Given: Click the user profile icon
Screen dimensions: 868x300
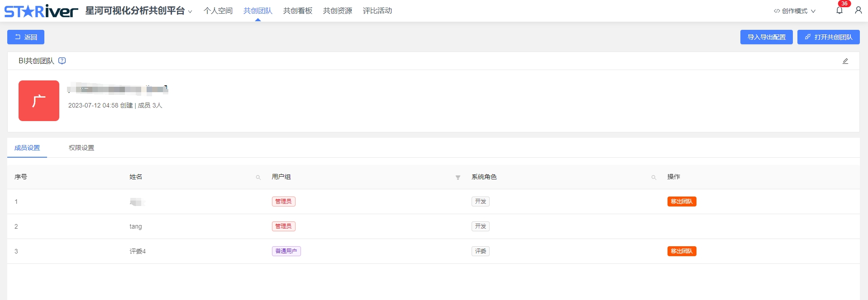Looking at the screenshot, I should click(x=858, y=10).
